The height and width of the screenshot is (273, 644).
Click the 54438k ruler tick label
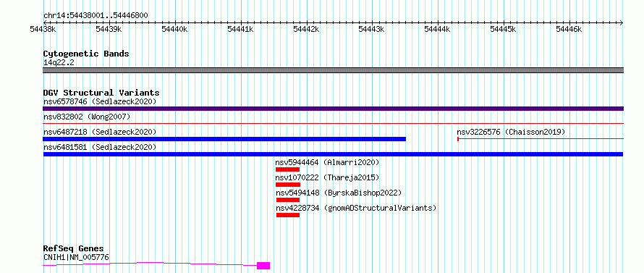point(43,29)
